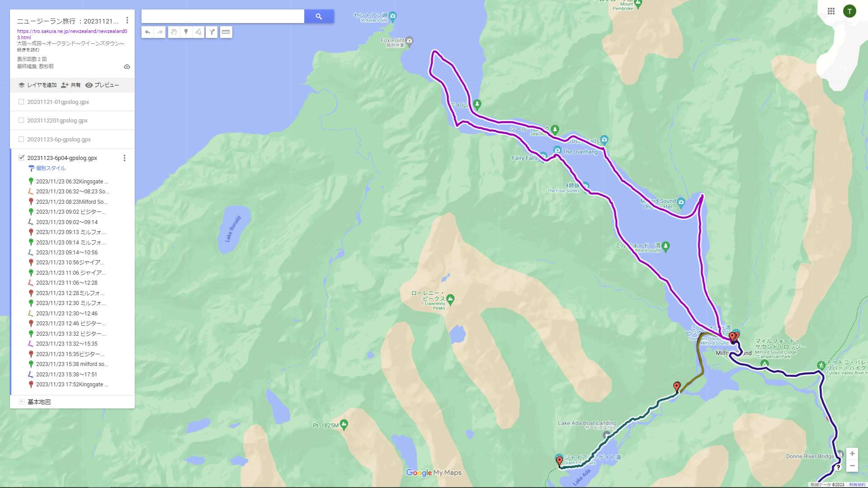868x488 pixels.
Task: Enable the 20231121-01gpslog.gpx layer checkbox
Action: [21, 102]
